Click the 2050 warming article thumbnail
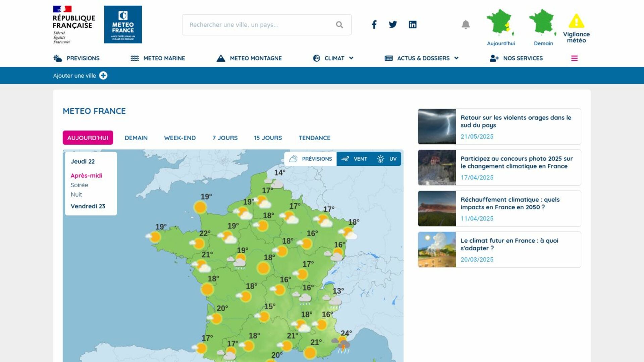644x362 pixels. coord(437,208)
